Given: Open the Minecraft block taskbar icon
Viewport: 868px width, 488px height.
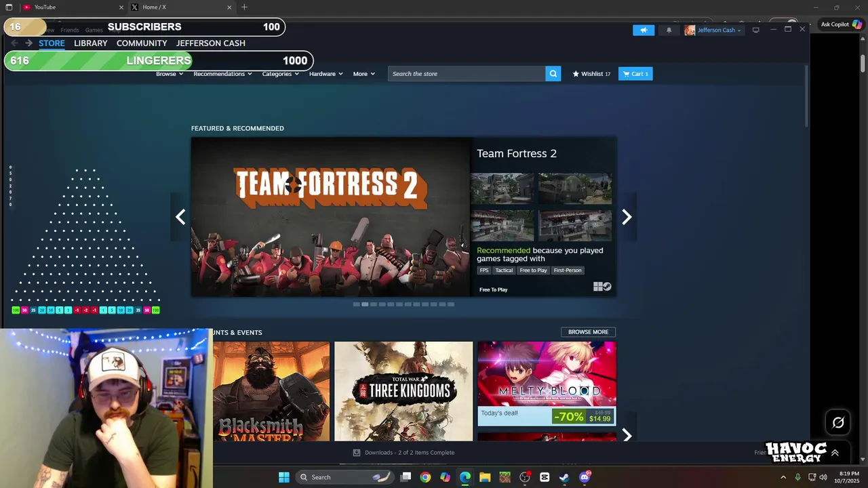Looking at the screenshot, I should (x=505, y=477).
